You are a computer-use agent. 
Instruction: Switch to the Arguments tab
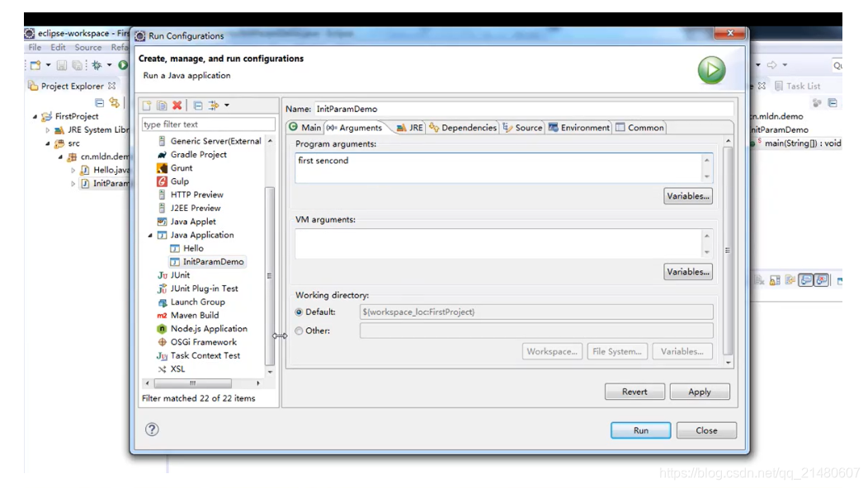pos(354,127)
